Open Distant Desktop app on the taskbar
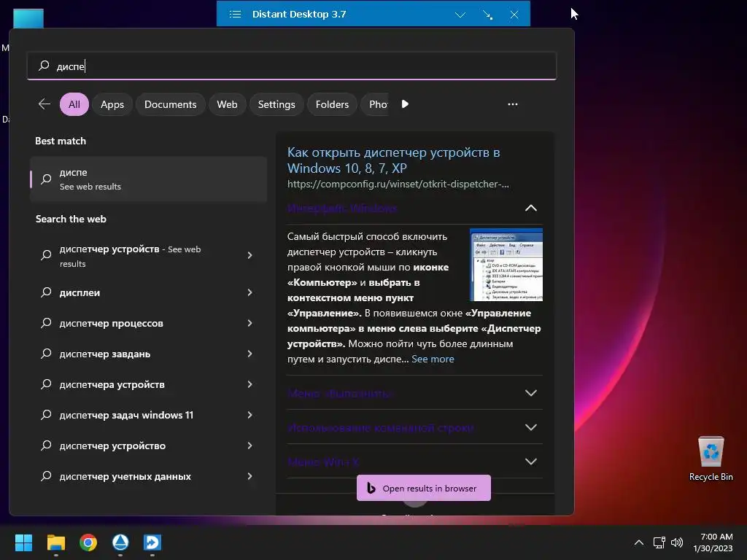The image size is (747, 560). click(152, 542)
